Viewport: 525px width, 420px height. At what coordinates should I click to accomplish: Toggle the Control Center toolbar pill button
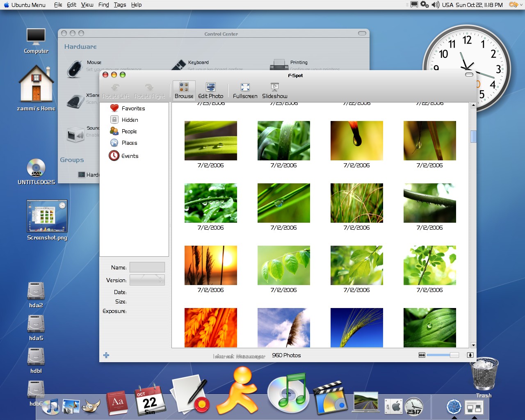click(362, 33)
